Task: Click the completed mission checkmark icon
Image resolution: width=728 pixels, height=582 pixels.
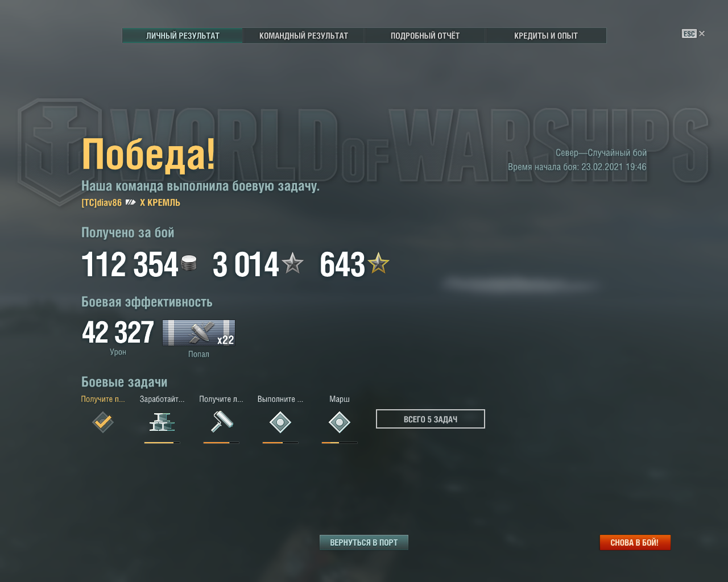Action: [x=103, y=422]
